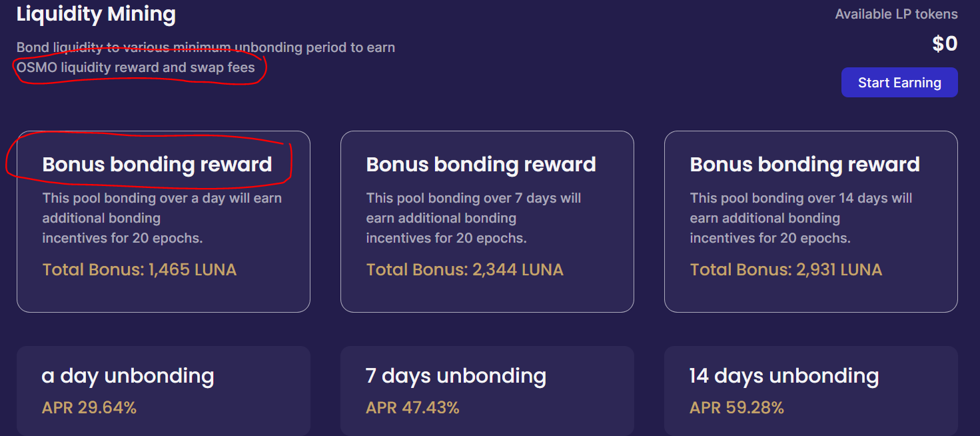Image resolution: width=980 pixels, height=436 pixels.
Task: Click the Available LP tokens label
Action: [896, 14]
